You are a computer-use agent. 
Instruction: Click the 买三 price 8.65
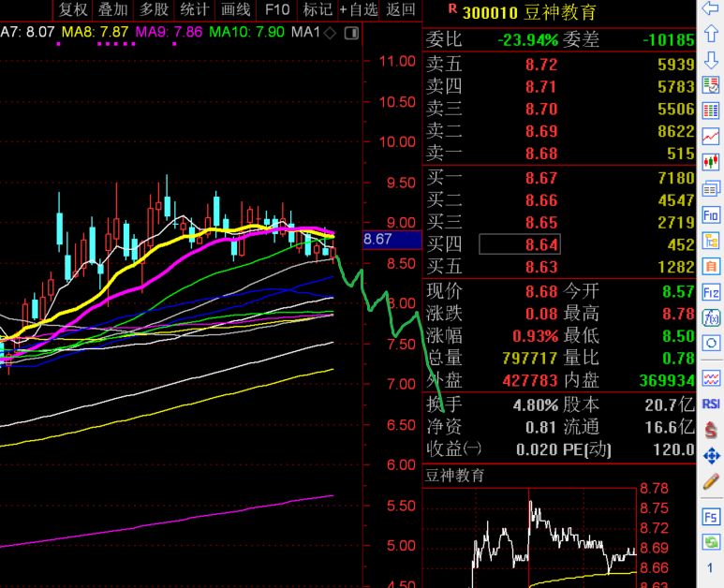coord(541,223)
